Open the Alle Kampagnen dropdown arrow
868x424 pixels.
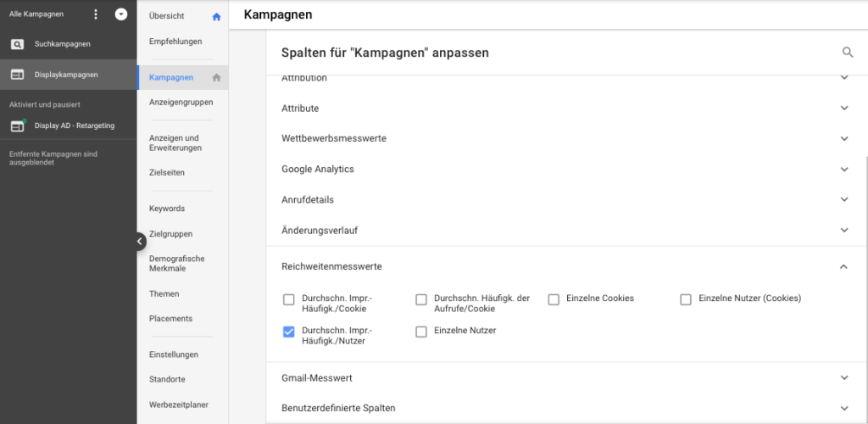point(121,14)
